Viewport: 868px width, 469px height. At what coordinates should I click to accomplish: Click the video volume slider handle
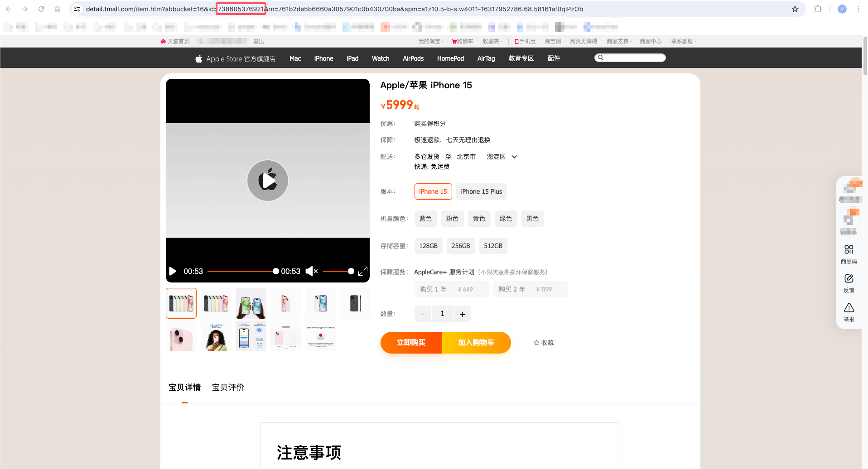[351, 271]
